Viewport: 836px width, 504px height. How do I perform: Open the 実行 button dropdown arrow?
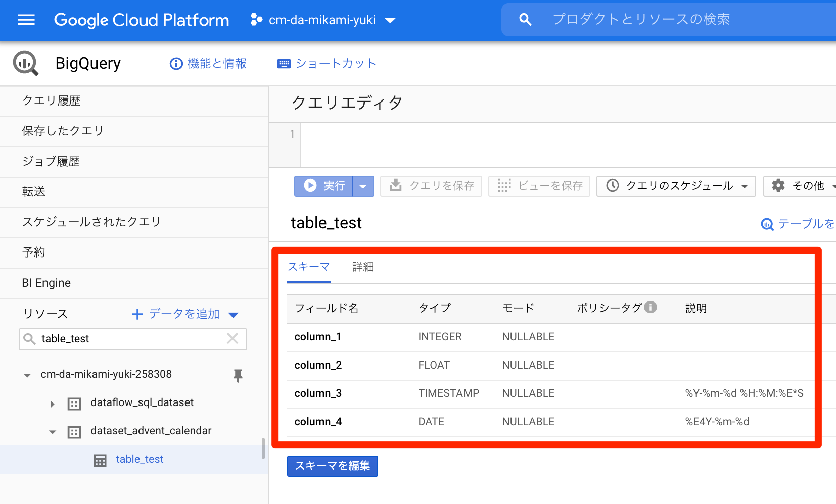coord(363,186)
